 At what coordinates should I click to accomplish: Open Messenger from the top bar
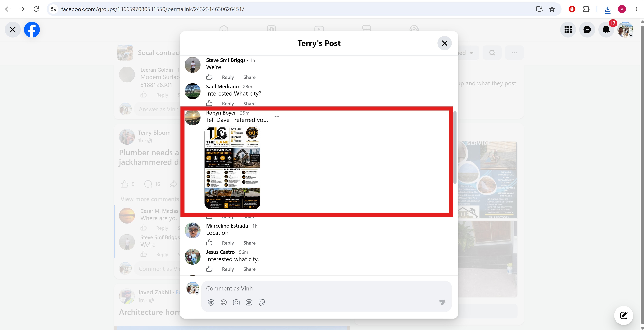[x=587, y=29]
